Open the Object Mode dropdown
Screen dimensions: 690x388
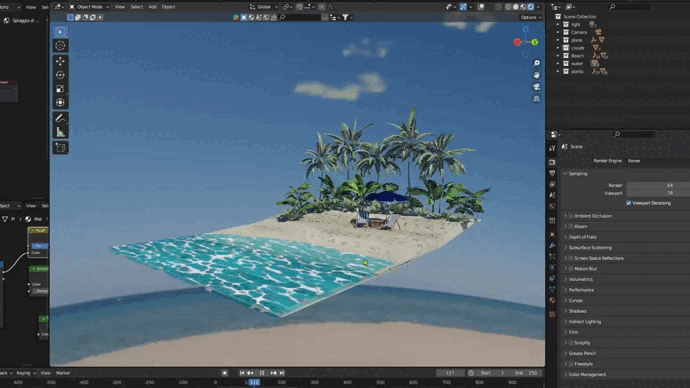pos(89,7)
